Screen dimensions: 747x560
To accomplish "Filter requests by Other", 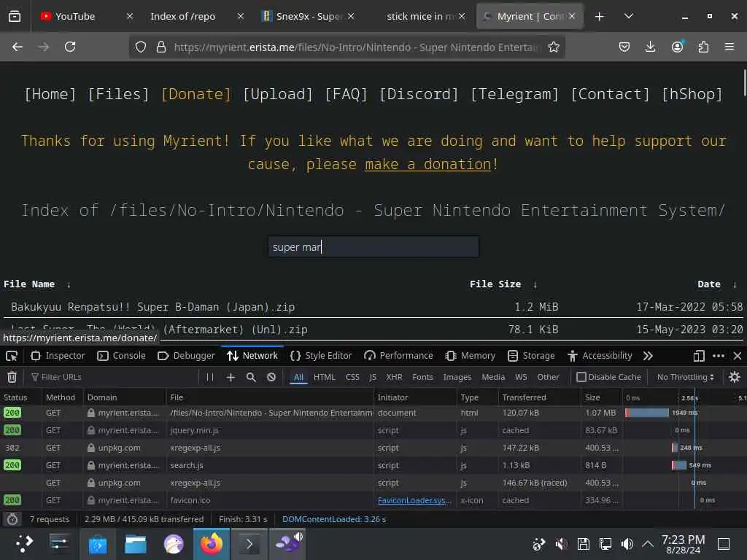I will point(548,377).
